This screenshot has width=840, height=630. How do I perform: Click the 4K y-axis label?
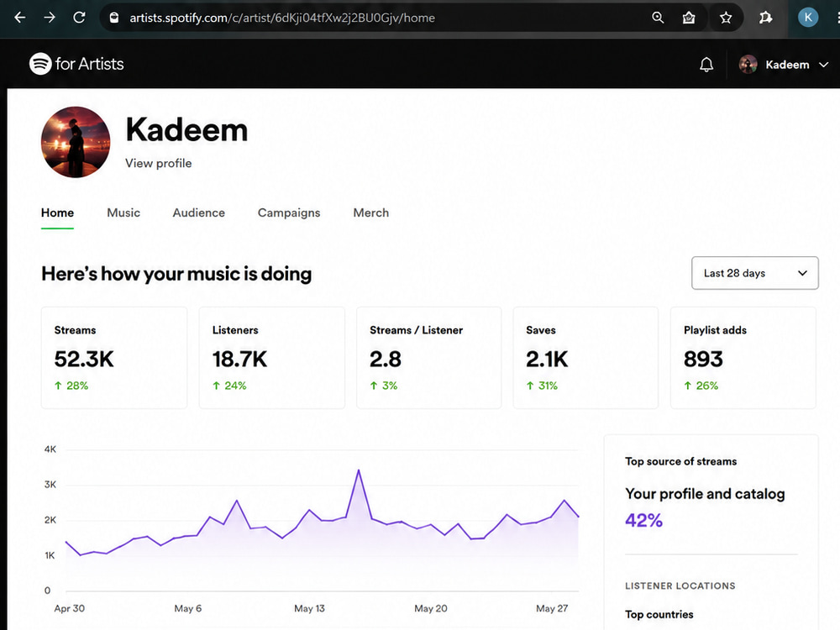click(50, 449)
